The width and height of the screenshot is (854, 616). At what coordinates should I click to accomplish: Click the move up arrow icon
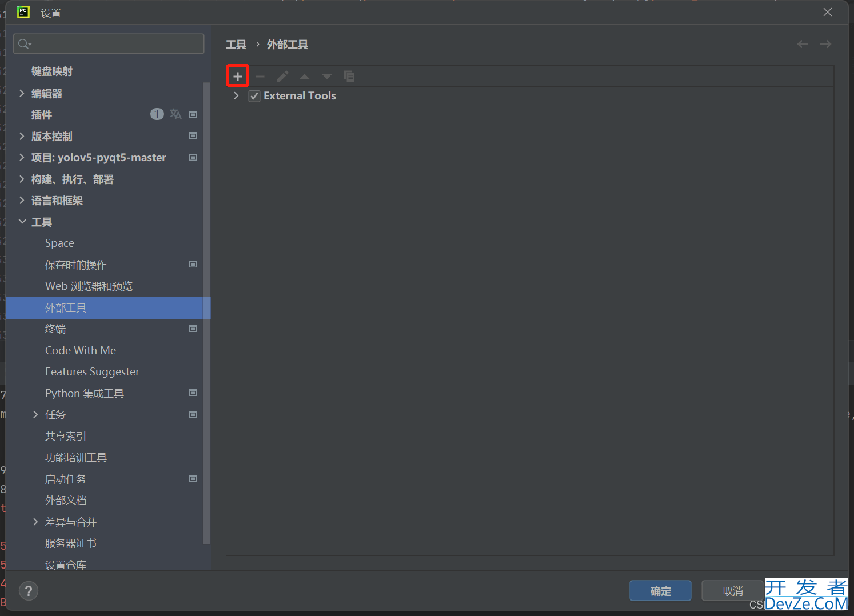coord(305,76)
